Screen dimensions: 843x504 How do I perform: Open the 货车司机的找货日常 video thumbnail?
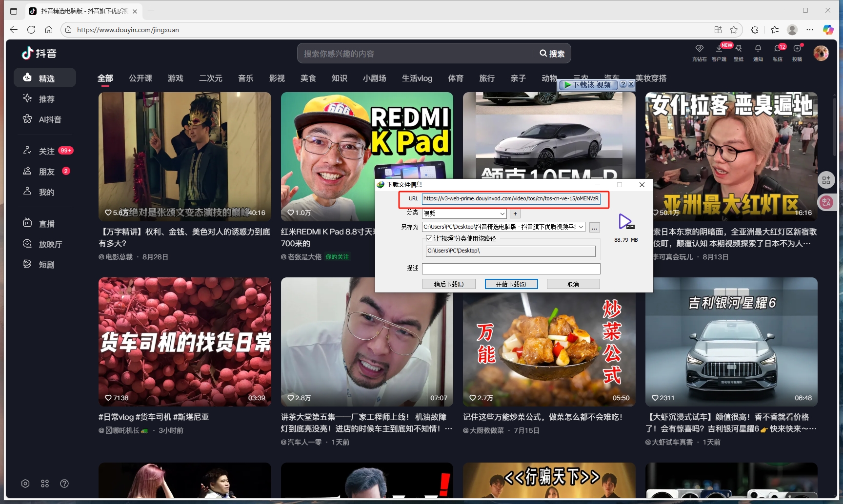(x=185, y=342)
